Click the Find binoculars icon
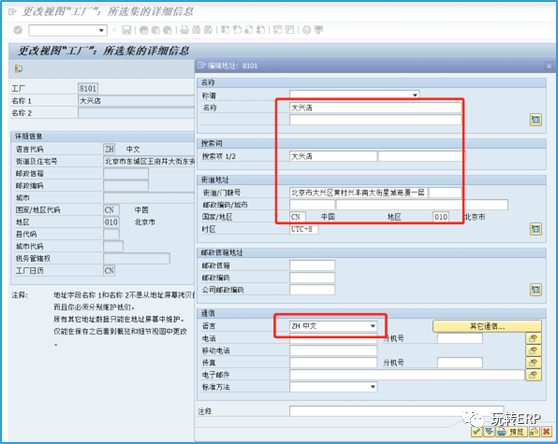This screenshot has height=444, width=558. [196, 30]
